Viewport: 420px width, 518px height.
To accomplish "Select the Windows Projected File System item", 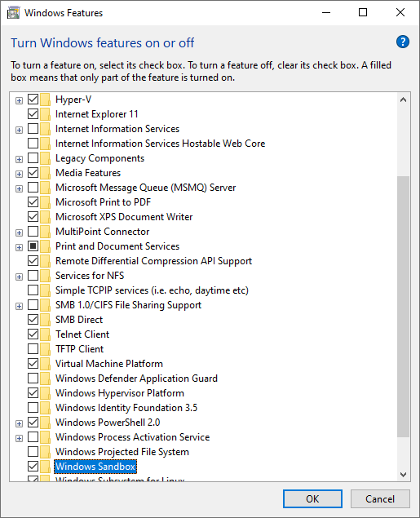I will (x=122, y=452).
